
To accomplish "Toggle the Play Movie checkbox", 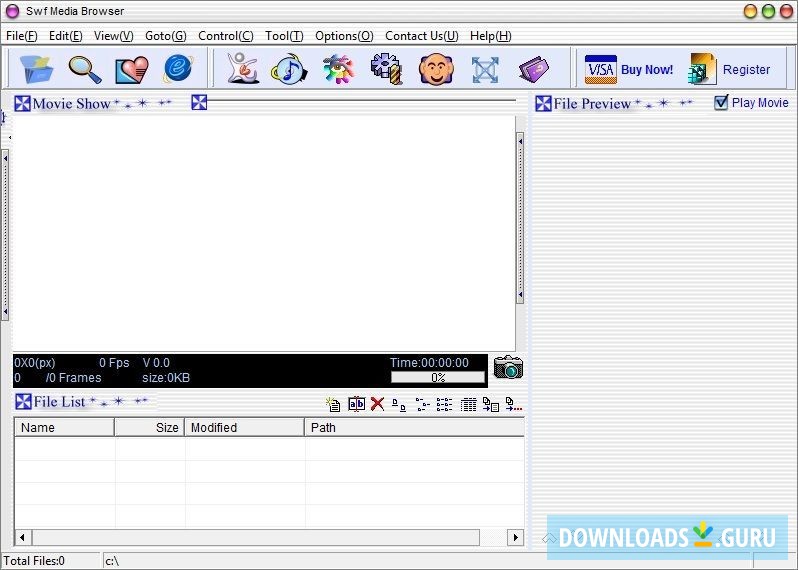I will pos(721,102).
